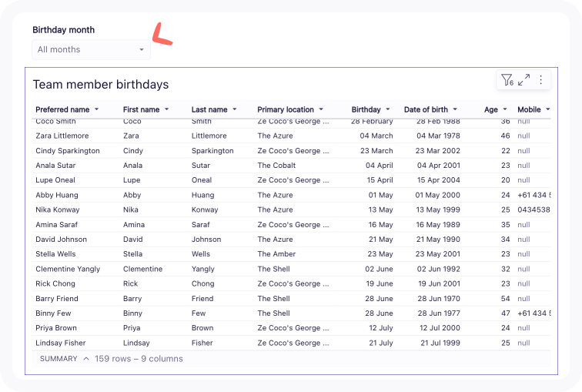Click the 16 May 1989 date cell
Image resolution: width=582 pixels, height=392 pixels.
(x=438, y=225)
